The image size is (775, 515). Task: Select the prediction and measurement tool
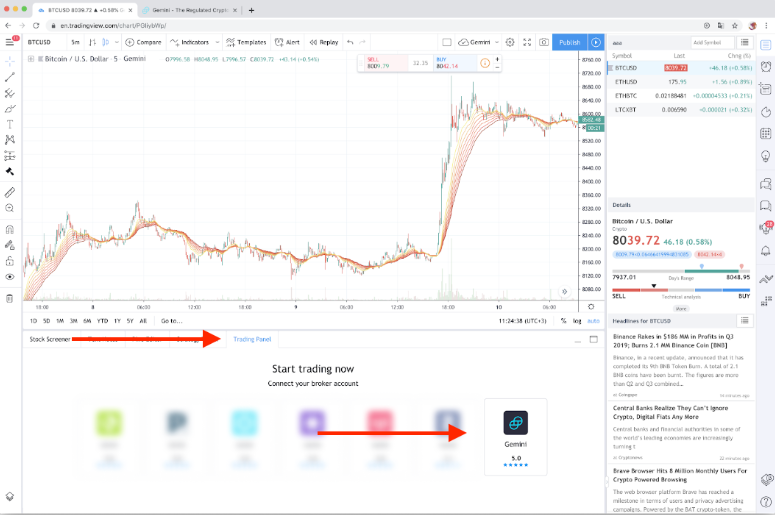pyautogui.click(x=9, y=156)
